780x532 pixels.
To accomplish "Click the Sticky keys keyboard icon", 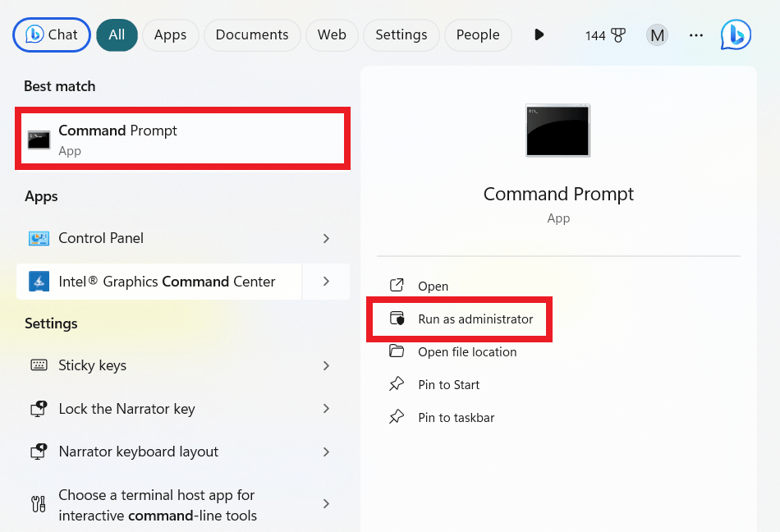I will coord(39,365).
